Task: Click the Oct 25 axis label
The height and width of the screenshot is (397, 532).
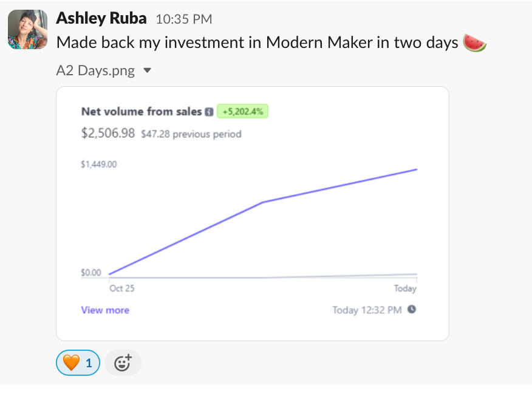Action: 121,288
